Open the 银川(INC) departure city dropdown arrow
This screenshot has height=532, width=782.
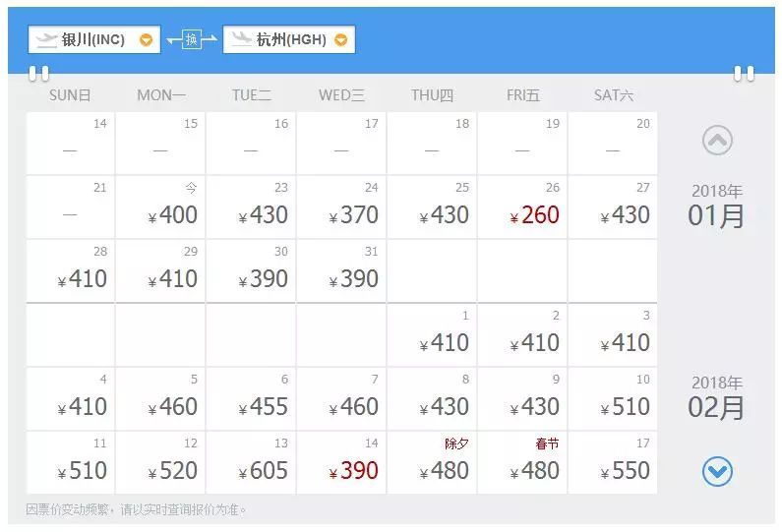[x=146, y=40]
